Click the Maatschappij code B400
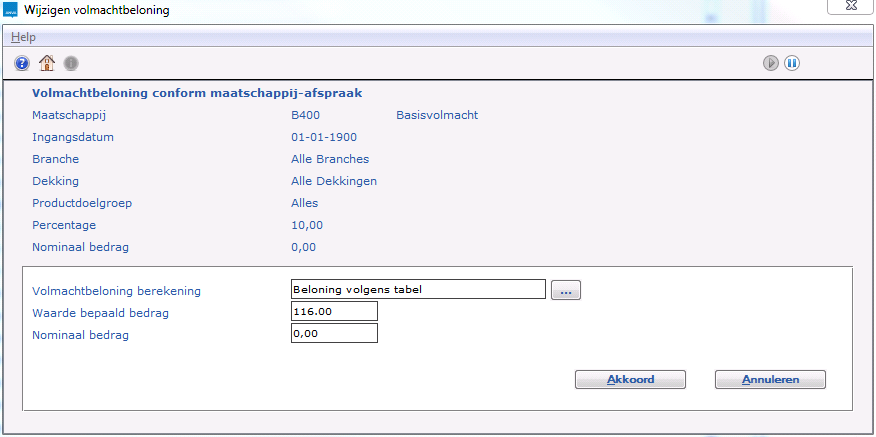The height and width of the screenshot is (437, 876). 305,115
